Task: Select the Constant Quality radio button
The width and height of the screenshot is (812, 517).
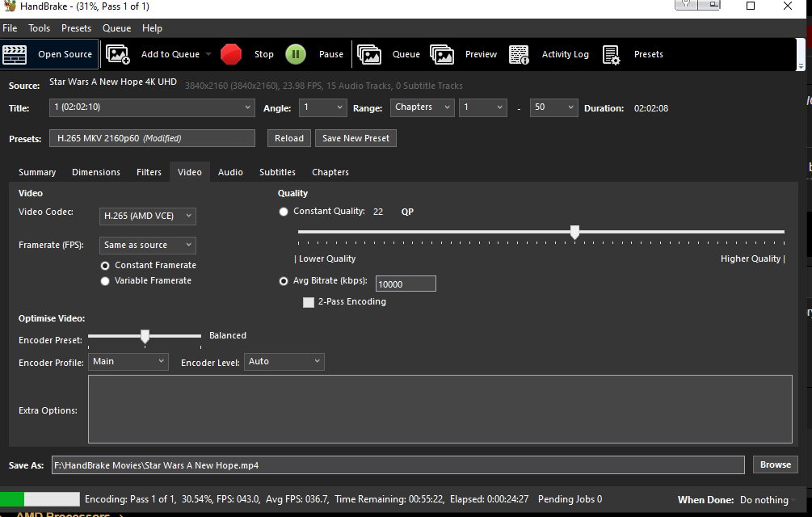Action: point(284,212)
